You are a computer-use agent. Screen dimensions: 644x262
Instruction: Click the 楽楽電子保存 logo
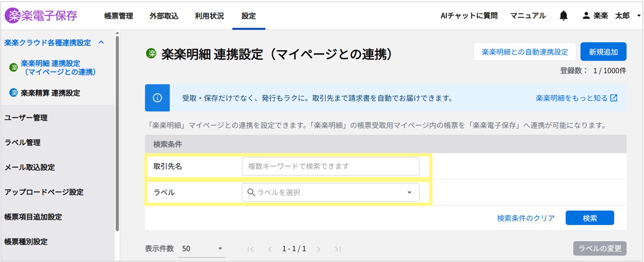coord(41,16)
